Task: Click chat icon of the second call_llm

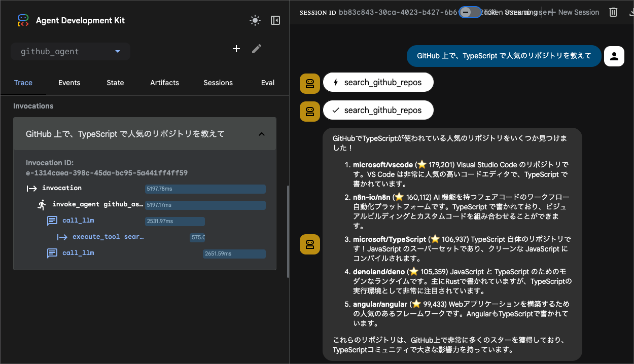Action: pos(52,253)
